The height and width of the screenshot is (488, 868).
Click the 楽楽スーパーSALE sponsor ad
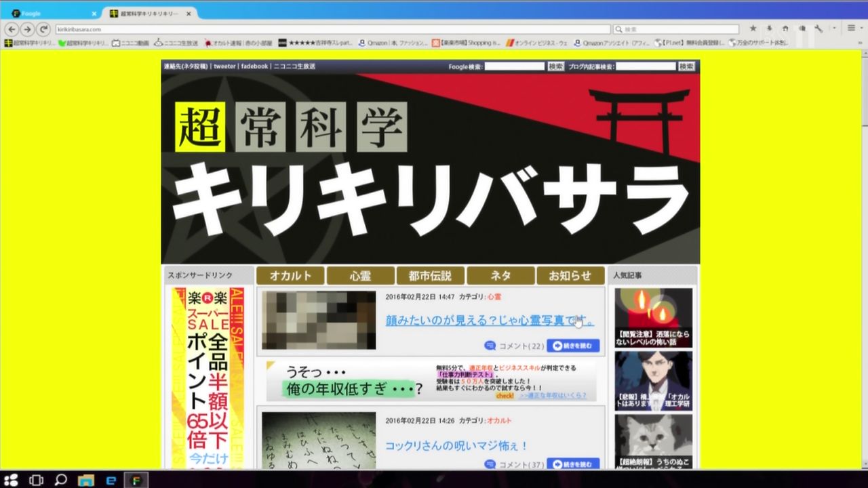pos(209,378)
